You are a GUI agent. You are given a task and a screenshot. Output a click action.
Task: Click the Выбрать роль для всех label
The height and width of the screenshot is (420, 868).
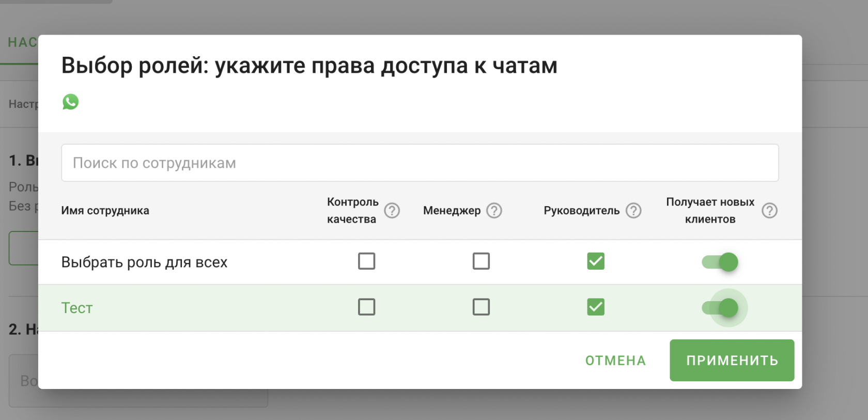point(144,262)
